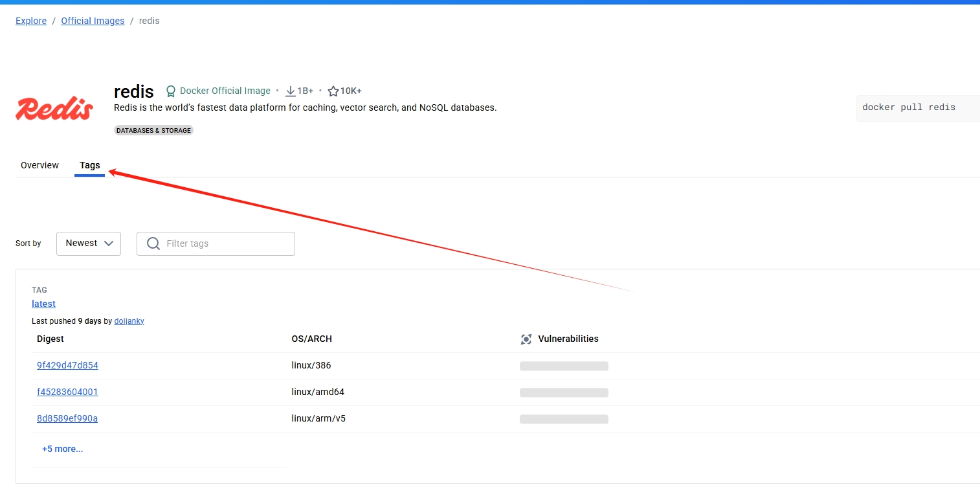
Task: Open the Newest sort dropdown
Action: click(x=89, y=243)
